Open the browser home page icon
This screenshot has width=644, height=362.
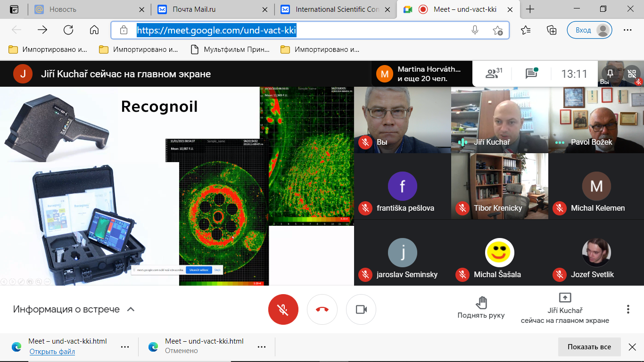(94, 30)
